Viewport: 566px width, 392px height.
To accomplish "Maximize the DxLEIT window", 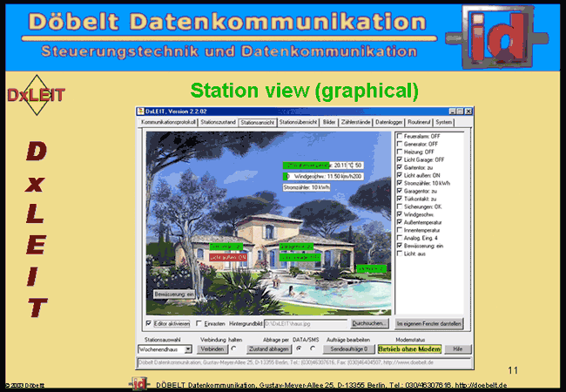I will [x=461, y=112].
